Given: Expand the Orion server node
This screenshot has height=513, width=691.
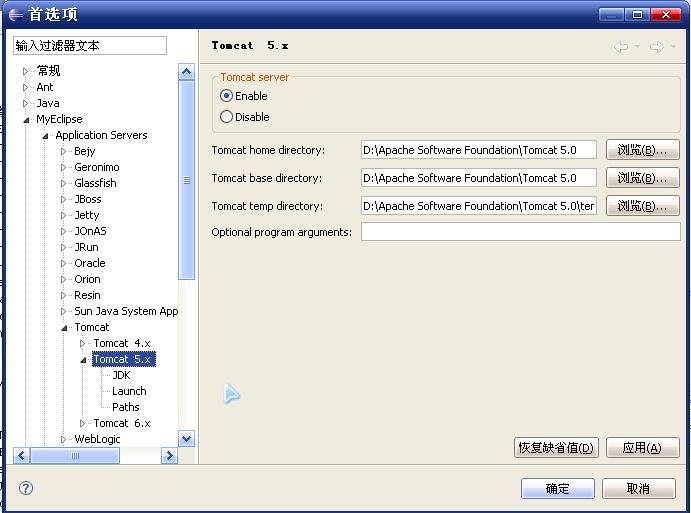Looking at the screenshot, I should click(63, 279).
